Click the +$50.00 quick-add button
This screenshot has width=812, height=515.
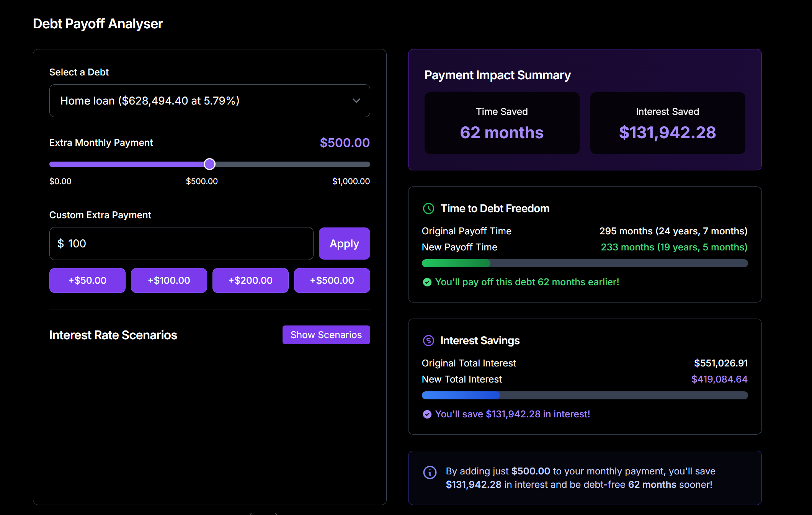coord(87,280)
